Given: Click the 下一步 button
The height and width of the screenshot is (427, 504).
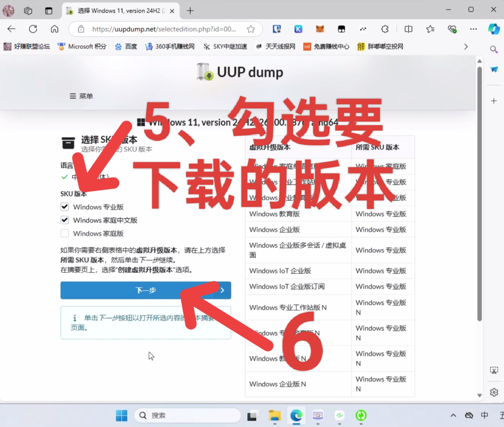Looking at the screenshot, I should pyautogui.click(x=146, y=290).
